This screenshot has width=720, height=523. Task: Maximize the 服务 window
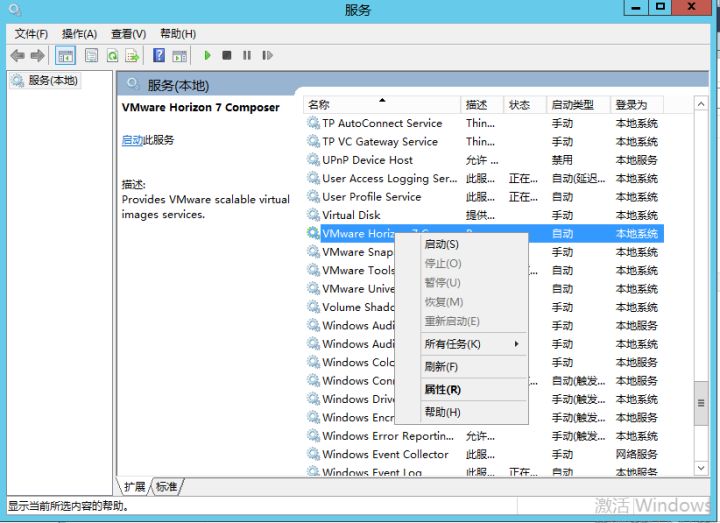coord(660,7)
